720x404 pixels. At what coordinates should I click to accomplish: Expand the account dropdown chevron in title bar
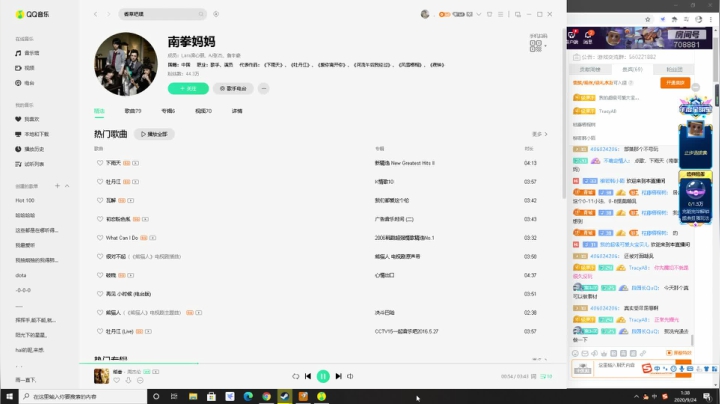[x=478, y=14]
